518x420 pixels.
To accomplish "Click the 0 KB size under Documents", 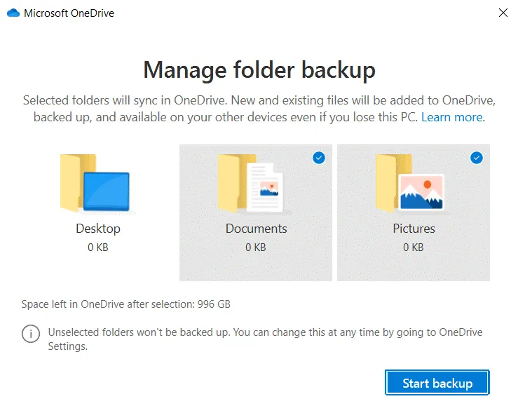I will (x=256, y=247).
